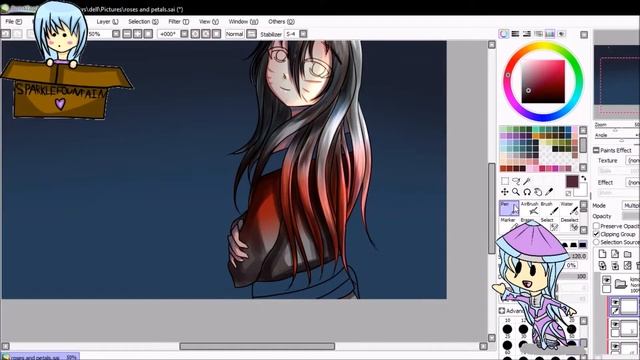Select the Water brush tool

569,208
